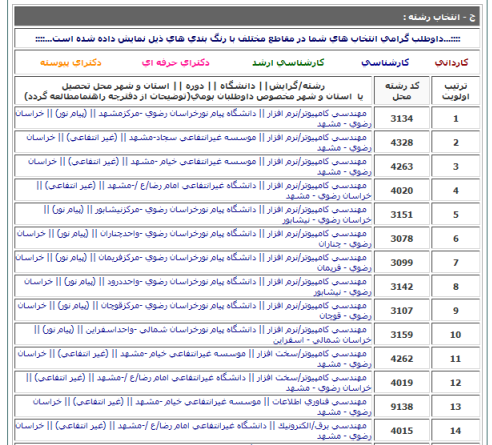Select the دکترای حرفه ای pink label
Image resolution: width=492 pixels, height=445 pixels.
176,63
